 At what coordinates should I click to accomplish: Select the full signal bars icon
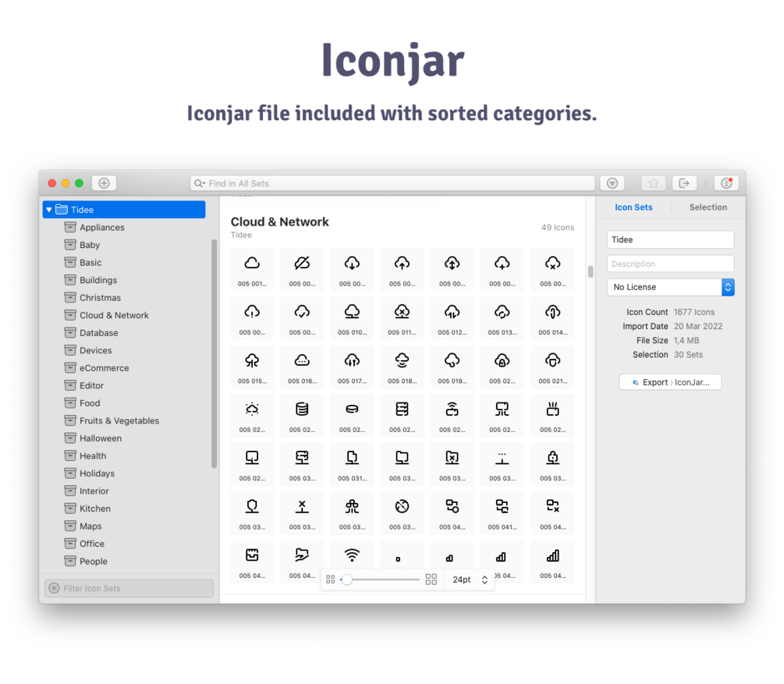click(x=552, y=561)
